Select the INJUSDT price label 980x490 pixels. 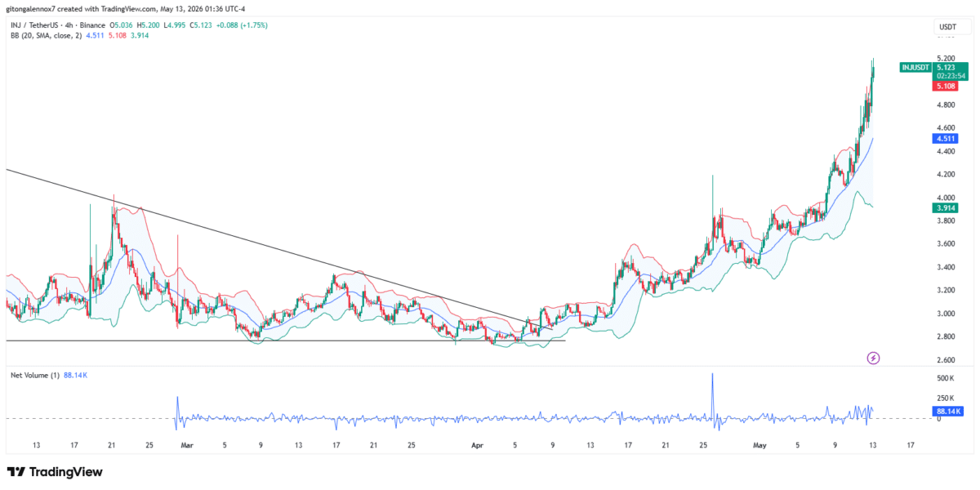point(915,66)
